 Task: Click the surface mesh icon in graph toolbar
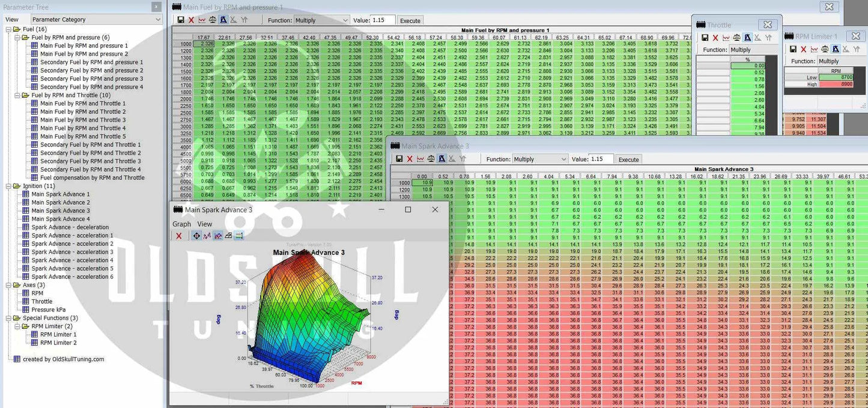click(228, 236)
